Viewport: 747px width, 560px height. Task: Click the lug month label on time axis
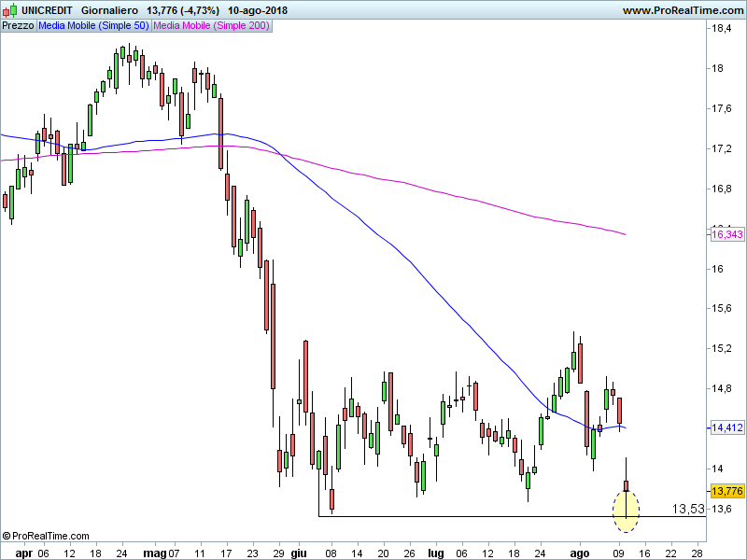coord(436,553)
